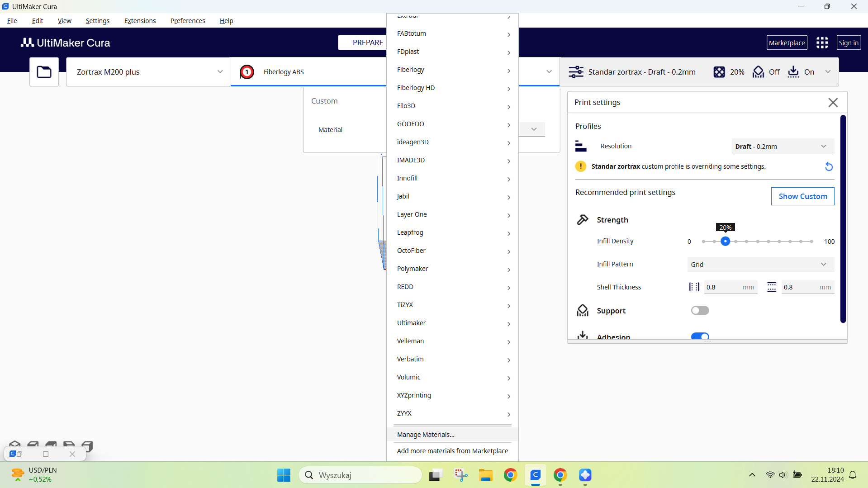Viewport: 868px width, 488px height.
Task: Open the Settings menu
Action: point(97,21)
